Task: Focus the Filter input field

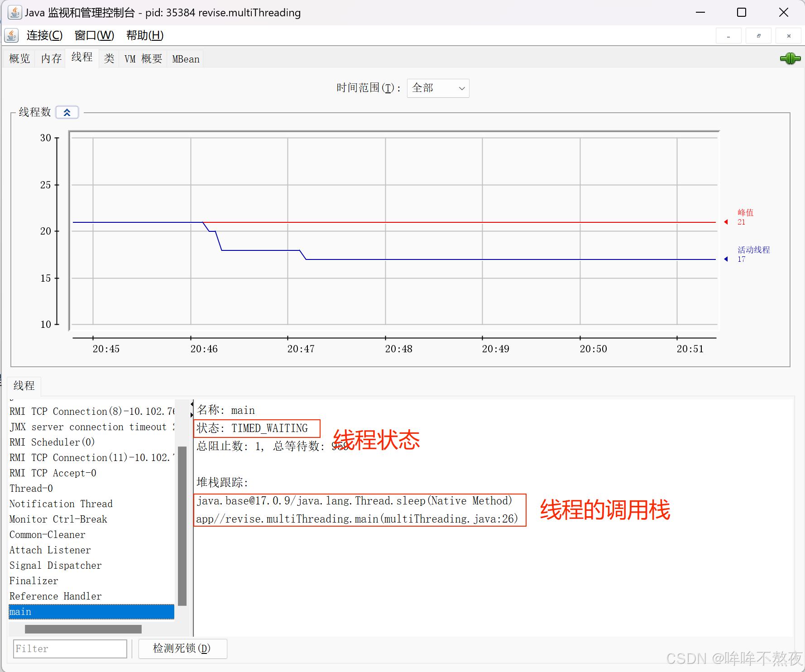Action: [x=70, y=648]
